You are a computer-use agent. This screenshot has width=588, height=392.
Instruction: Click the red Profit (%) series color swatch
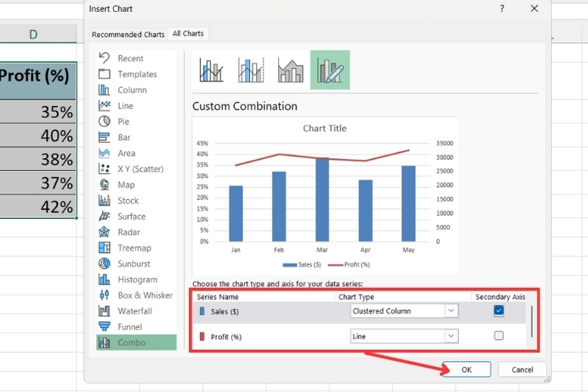202,336
